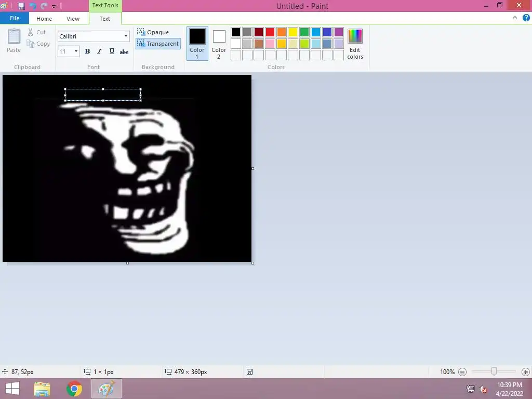Pick the white palette color

click(236, 44)
